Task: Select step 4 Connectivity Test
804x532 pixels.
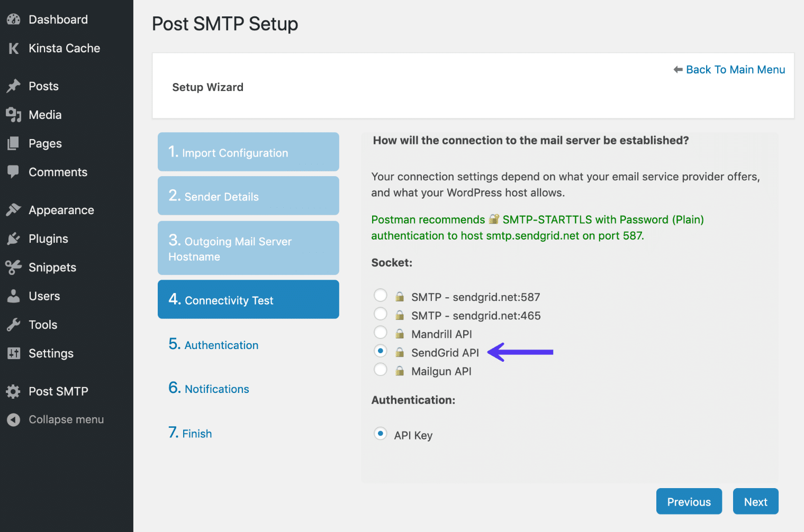Action: click(x=248, y=299)
